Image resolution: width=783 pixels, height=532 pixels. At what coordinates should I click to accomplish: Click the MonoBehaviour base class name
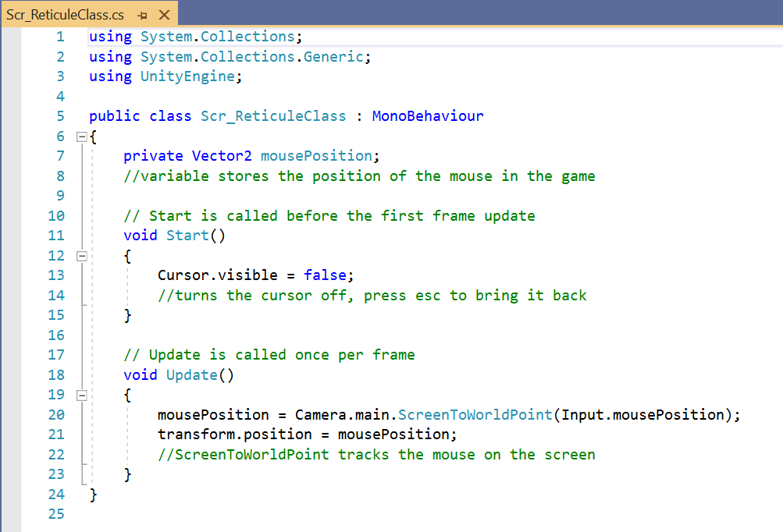click(427, 116)
